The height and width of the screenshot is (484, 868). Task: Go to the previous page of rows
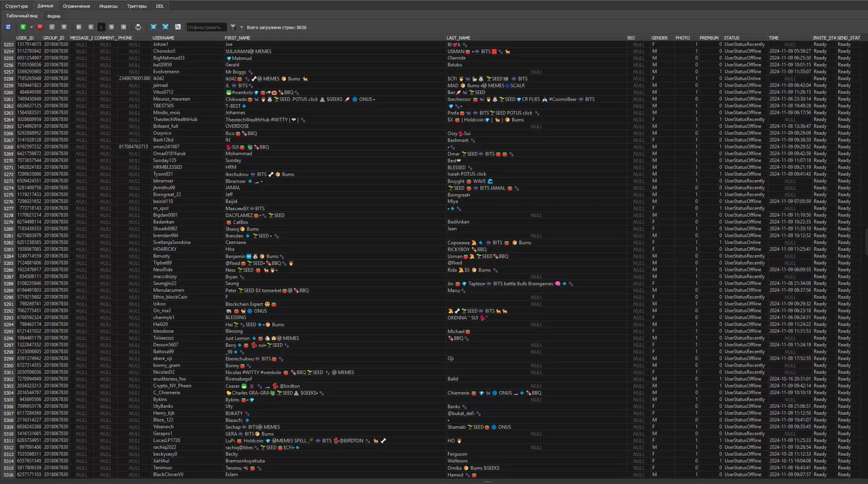click(x=91, y=27)
